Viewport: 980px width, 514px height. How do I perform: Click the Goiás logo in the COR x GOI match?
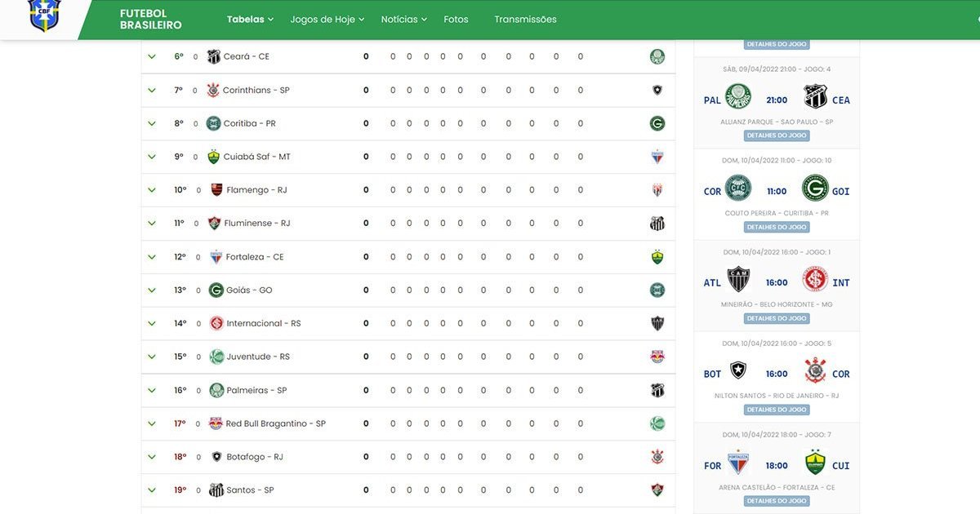[817, 188]
